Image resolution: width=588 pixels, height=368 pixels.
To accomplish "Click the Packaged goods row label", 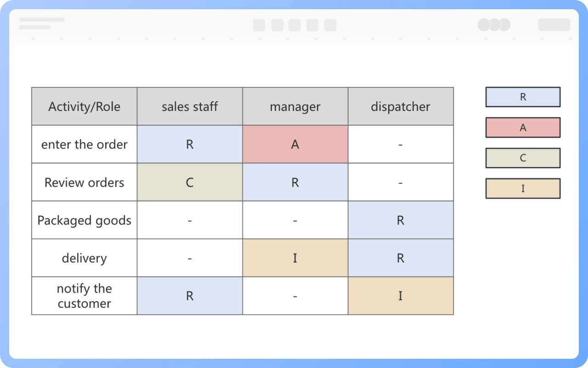I will click(84, 220).
